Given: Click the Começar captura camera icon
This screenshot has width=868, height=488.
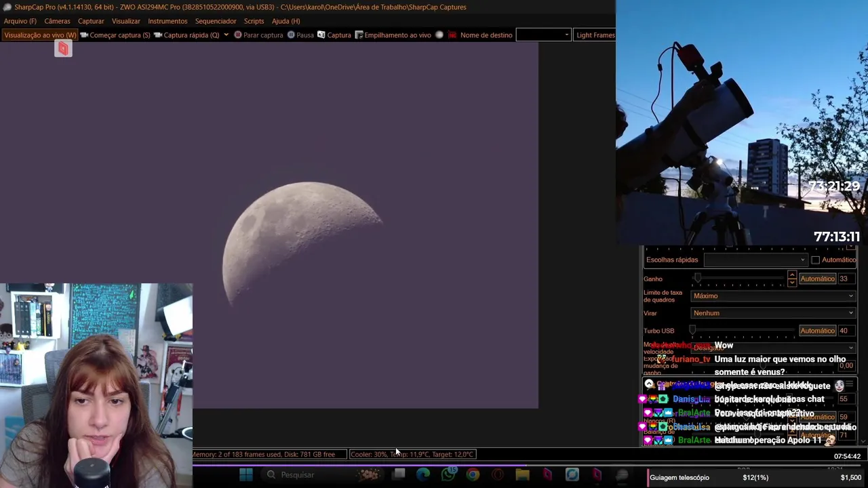Looking at the screenshot, I should (84, 35).
